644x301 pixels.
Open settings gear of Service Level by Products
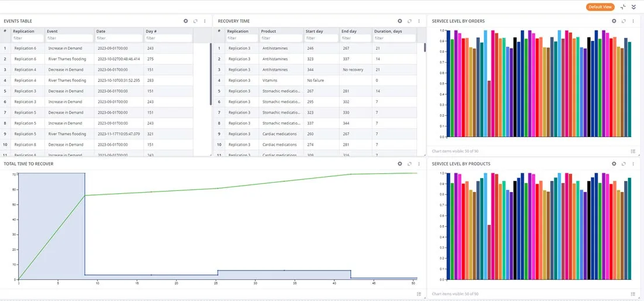614,163
